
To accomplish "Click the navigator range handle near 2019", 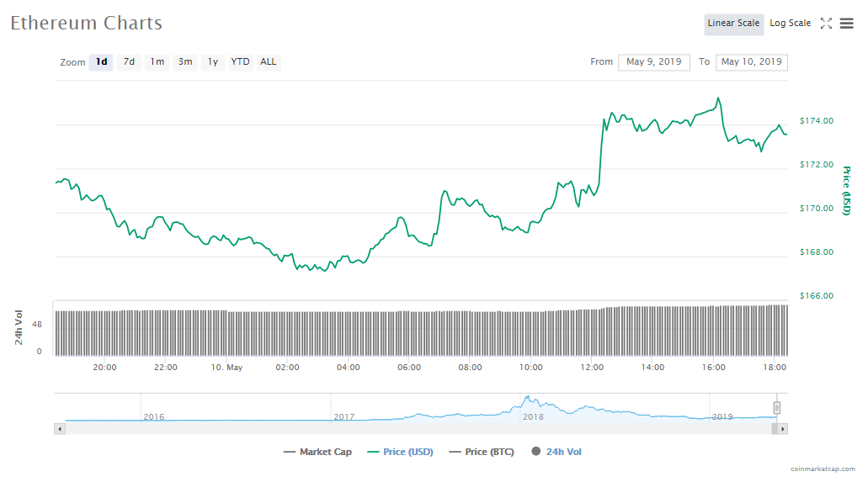I will (x=777, y=408).
